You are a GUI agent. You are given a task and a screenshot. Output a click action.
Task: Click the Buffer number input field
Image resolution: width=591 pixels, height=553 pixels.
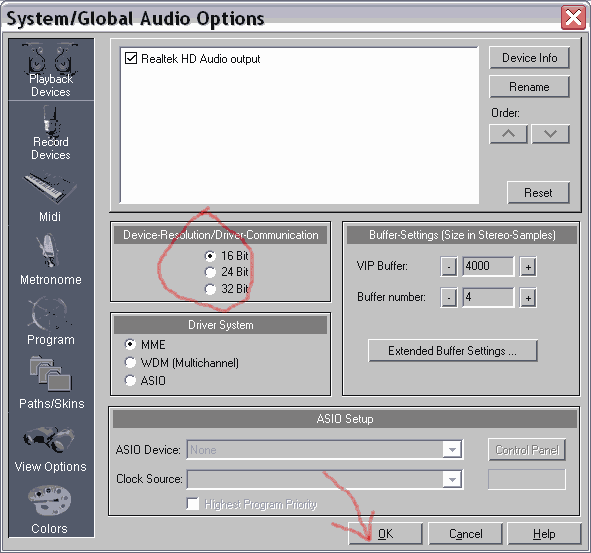click(x=488, y=297)
